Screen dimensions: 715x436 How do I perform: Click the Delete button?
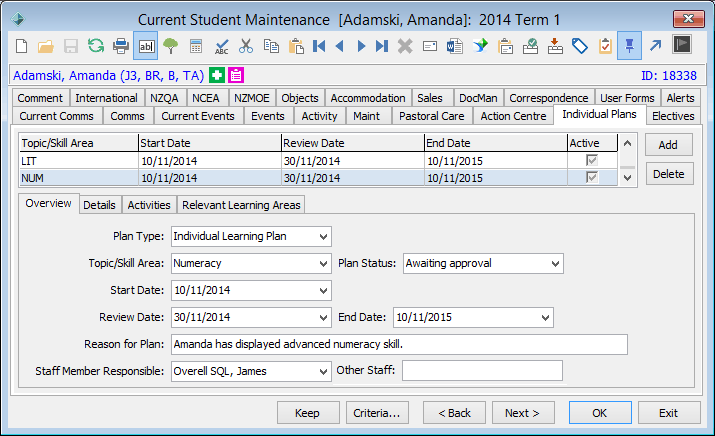tap(668, 174)
